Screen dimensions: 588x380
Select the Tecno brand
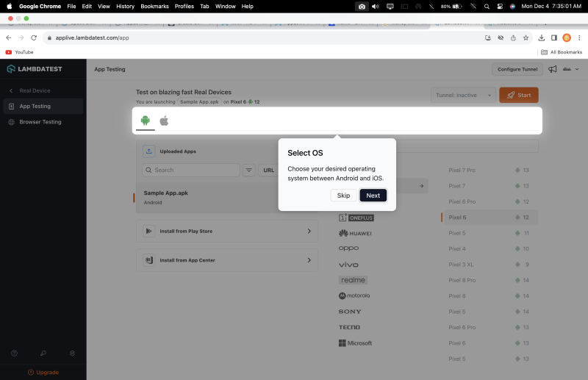pyautogui.click(x=349, y=327)
